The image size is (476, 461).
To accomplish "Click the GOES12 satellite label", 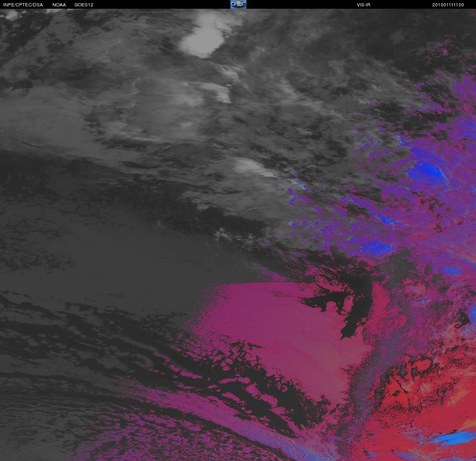I will coord(84,5).
